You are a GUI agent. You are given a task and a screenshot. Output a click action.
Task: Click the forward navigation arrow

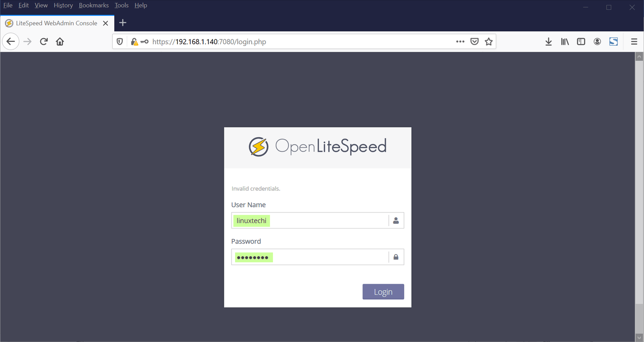point(27,41)
